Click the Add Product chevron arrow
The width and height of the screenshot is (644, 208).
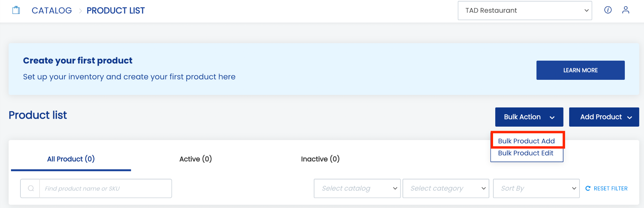pyautogui.click(x=630, y=118)
